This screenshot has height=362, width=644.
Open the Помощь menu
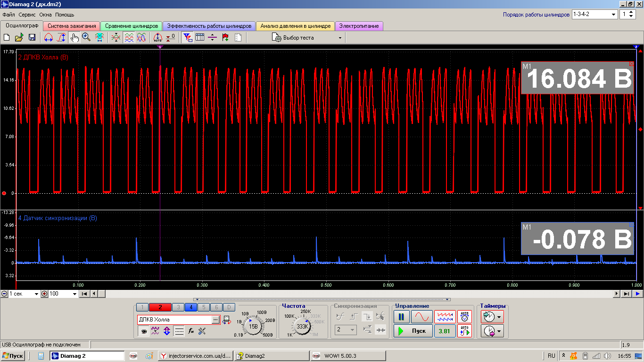(65, 15)
